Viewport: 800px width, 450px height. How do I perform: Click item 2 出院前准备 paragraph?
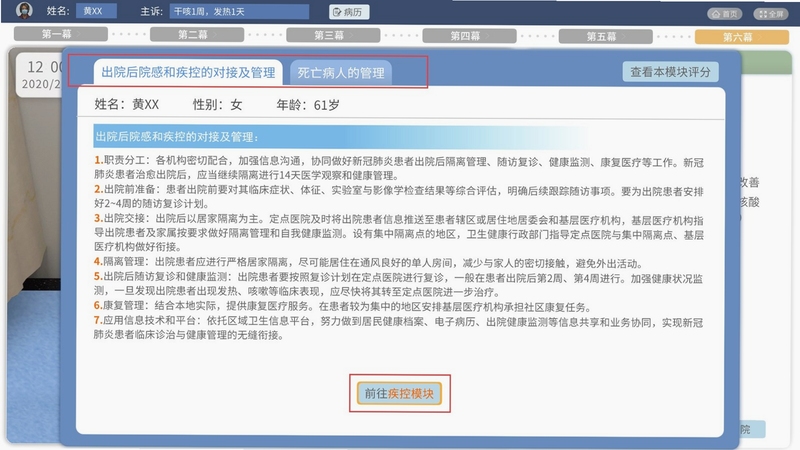(398, 197)
